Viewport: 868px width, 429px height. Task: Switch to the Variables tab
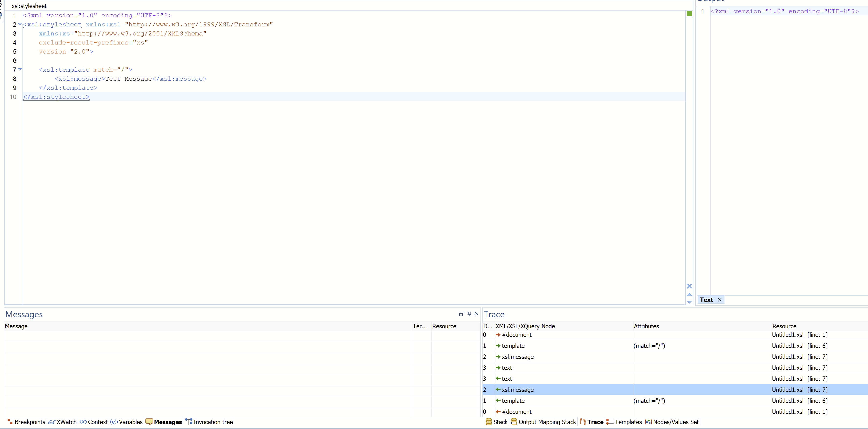click(x=127, y=422)
